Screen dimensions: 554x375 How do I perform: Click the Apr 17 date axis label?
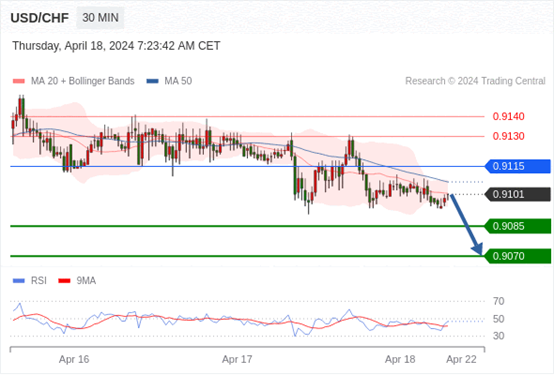(237, 359)
